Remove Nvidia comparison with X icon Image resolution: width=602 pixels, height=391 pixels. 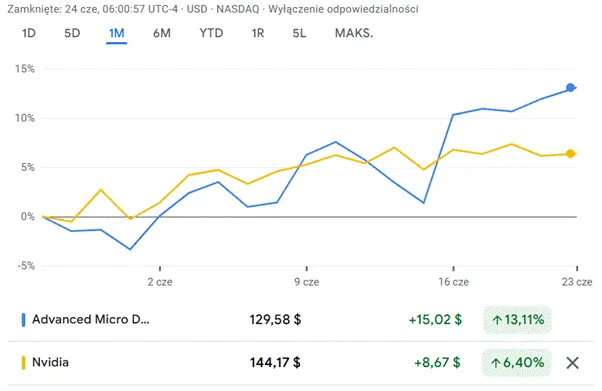(572, 363)
